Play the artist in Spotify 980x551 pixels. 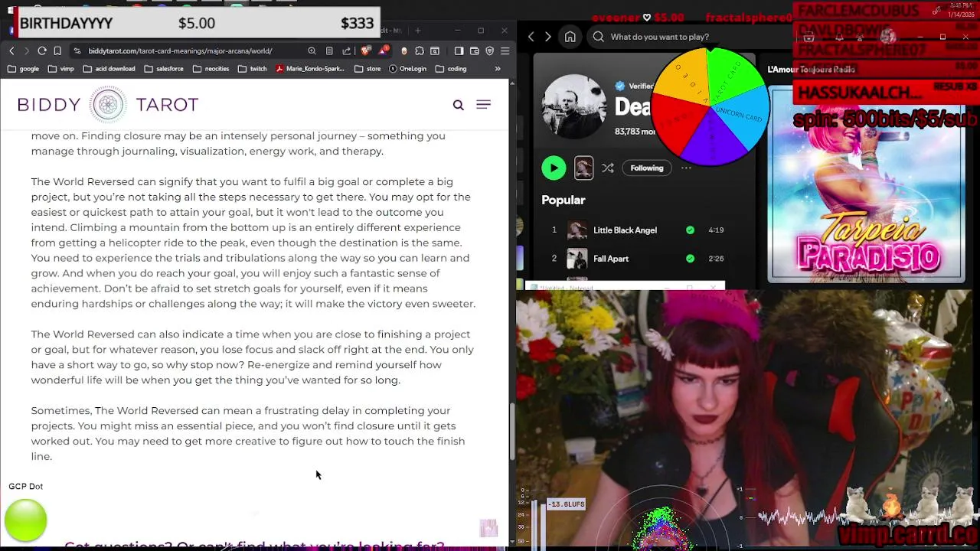(554, 168)
